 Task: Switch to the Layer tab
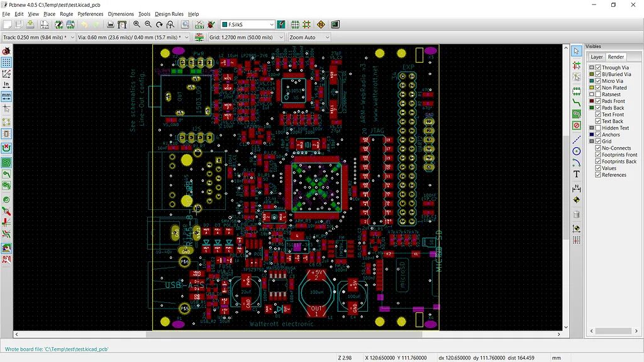tap(596, 57)
